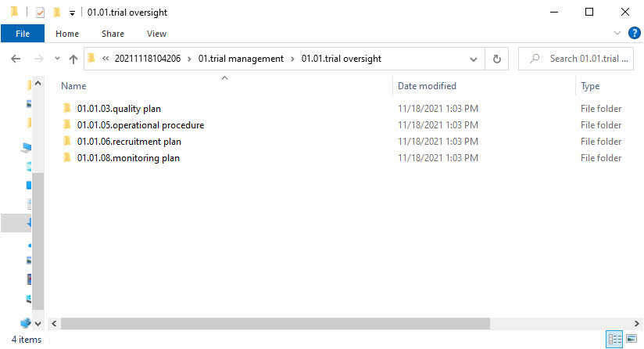The image size is (644, 349).
Task: Click in the Search 01.01.trial field
Action: pos(588,59)
